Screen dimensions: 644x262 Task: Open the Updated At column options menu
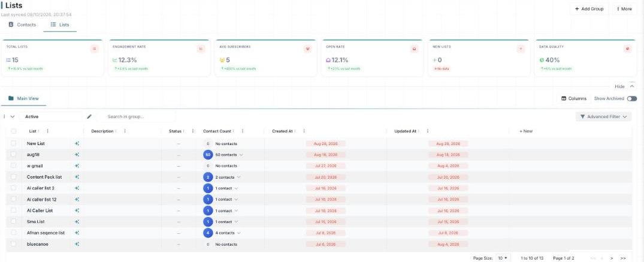click(428, 131)
